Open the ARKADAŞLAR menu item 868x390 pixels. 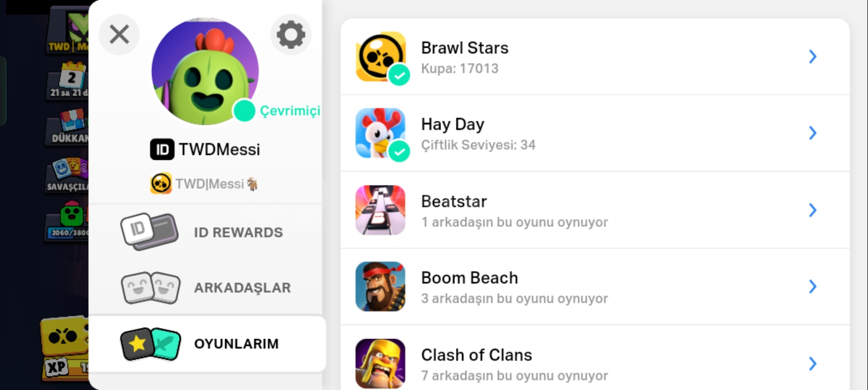(206, 288)
